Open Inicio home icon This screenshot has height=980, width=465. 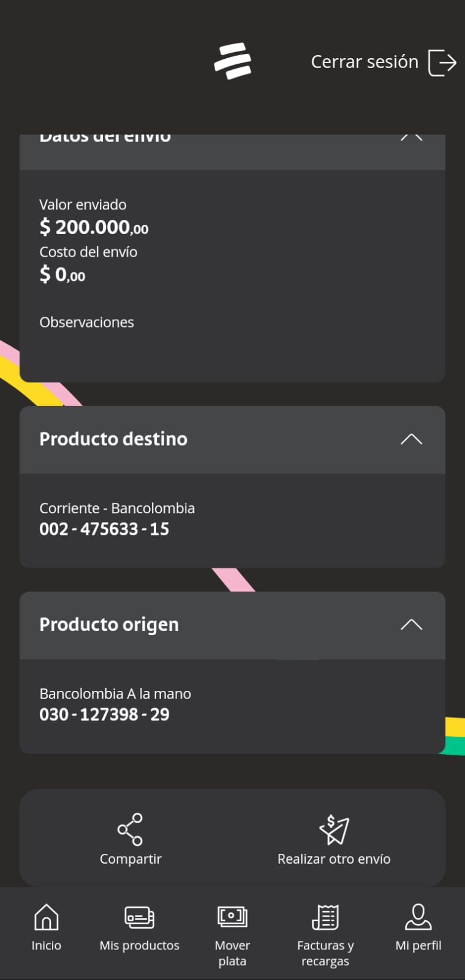click(47, 918)
